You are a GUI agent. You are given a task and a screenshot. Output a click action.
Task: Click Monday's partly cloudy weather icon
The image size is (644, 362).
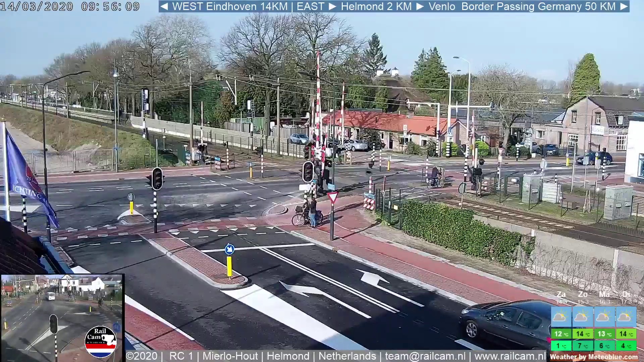[x=604, y=317]
